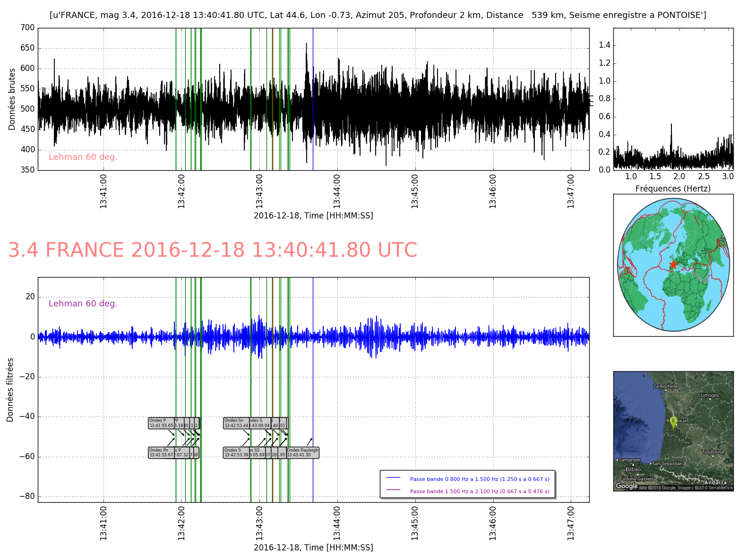The image size is (756, 558).
Task: Click the purple 'Lehman 60 deg.' label in the filtered plot
Action: pyautogui.click(x=83, y=304)
